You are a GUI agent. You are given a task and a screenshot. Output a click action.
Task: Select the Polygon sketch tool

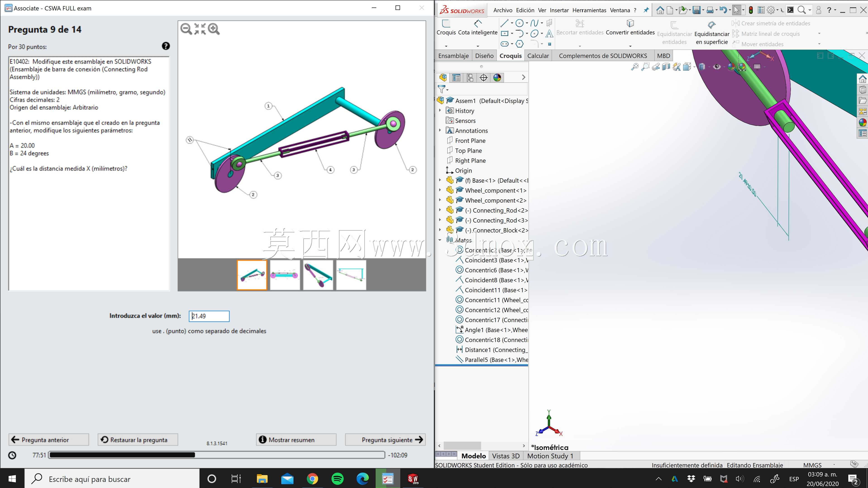520,44
